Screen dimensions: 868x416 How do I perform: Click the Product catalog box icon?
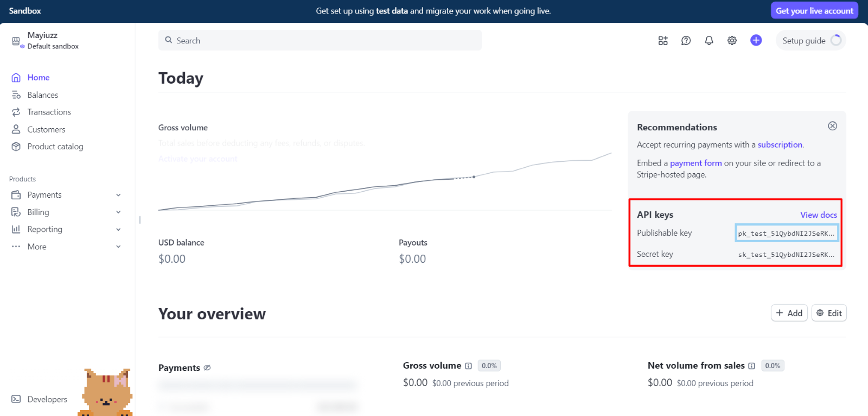16,147
